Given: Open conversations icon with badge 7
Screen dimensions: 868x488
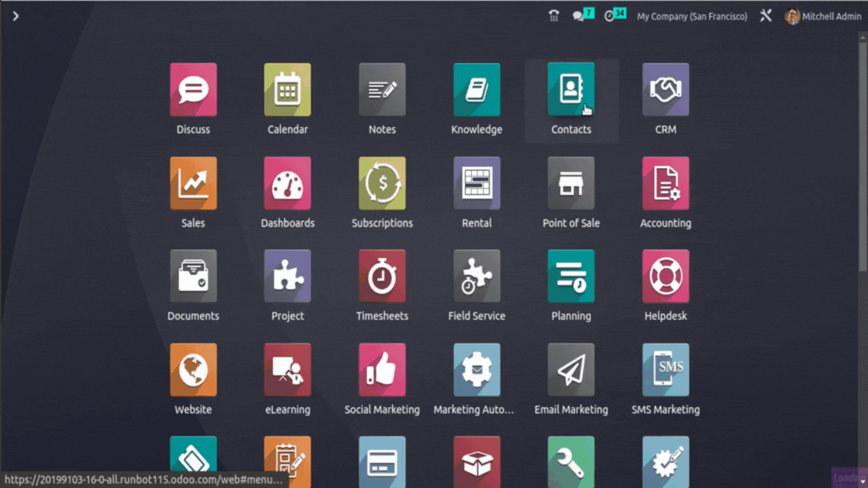Looking at the screenshot, I should coord(582,15).
